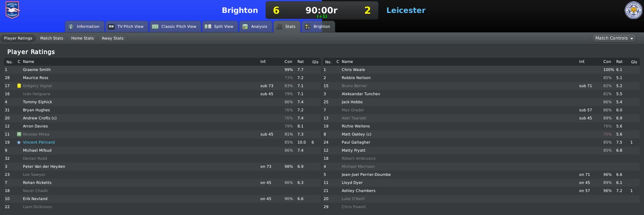Open the Information tab
Viewport: 644px width, 215px height.
85,27
